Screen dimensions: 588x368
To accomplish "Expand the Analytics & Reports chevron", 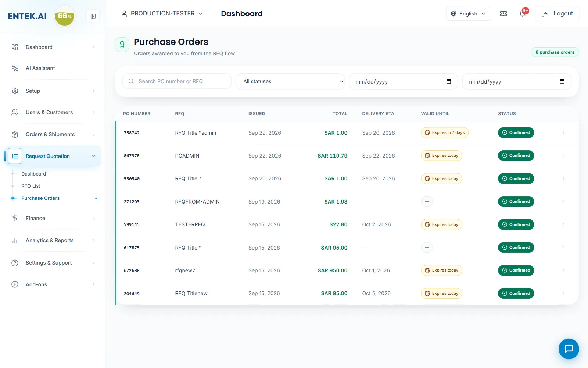I will [94, 240].
